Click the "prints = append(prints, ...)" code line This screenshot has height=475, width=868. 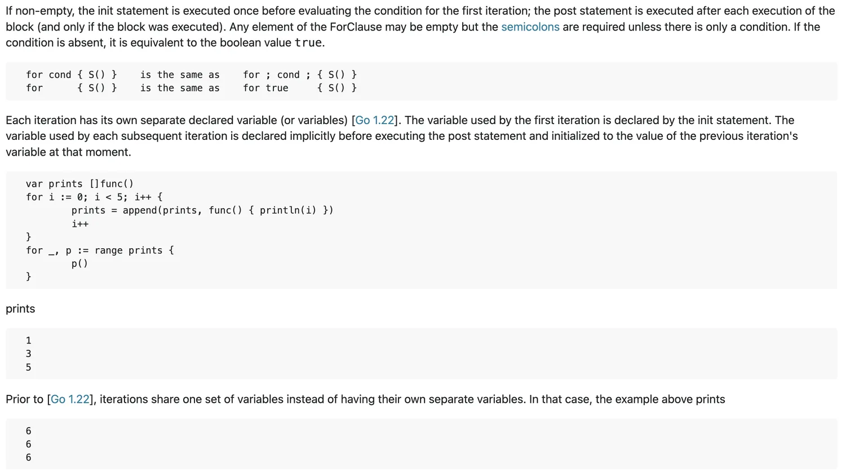pos(202,210)
